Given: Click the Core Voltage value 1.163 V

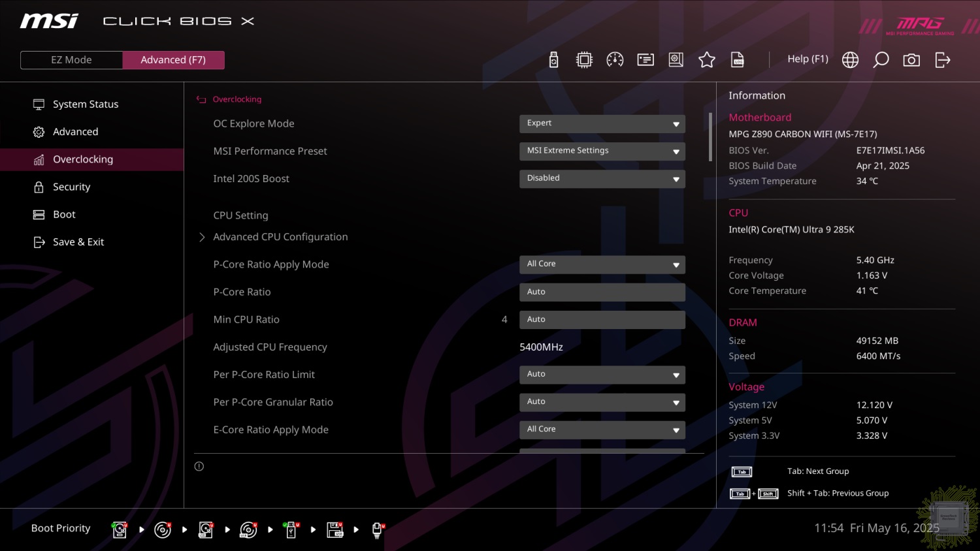Looking at the screenshot, I should pos(872,275).
